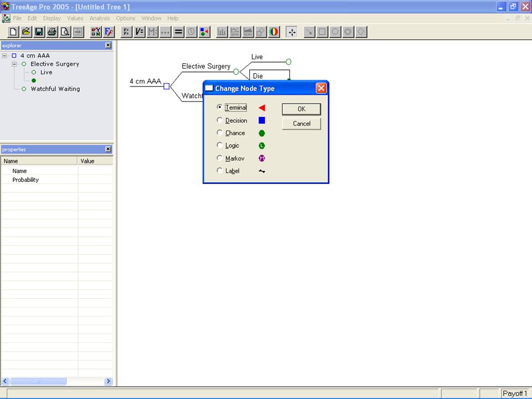
Task: Choose the Decision node type option
Action: (219, 120)
